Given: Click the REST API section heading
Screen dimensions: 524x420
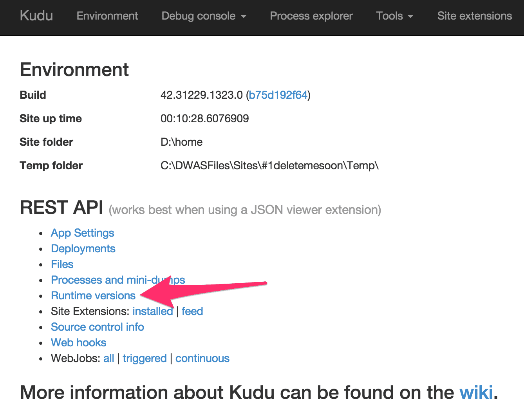Looking at the screenshot, I should pyautogui.click(x=61, y=208).
